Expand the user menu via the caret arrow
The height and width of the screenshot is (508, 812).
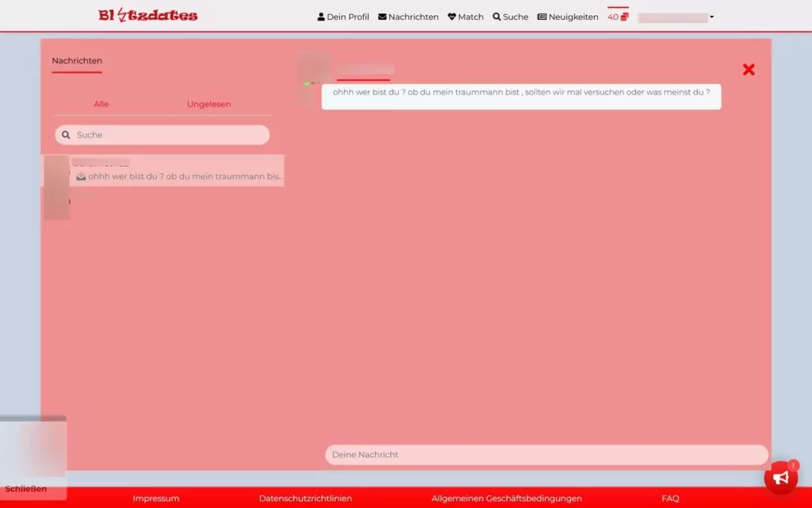pos(711,17)
